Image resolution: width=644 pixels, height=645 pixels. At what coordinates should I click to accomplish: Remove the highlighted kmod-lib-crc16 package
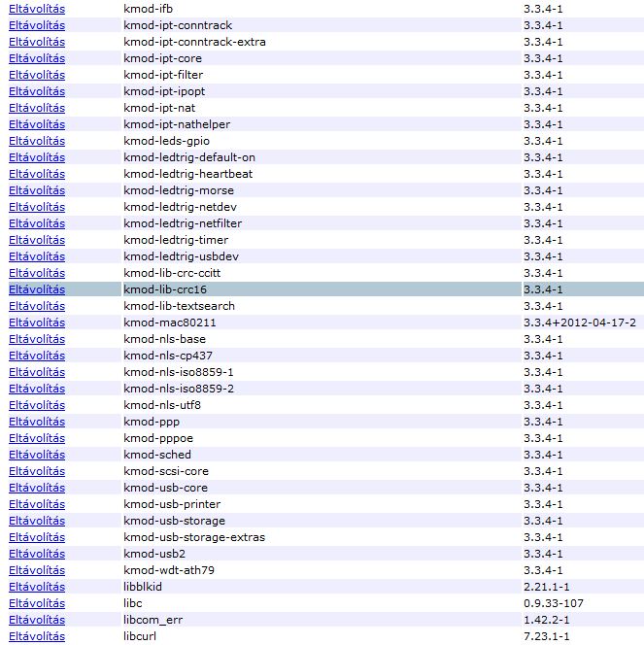pyautogui.click(x=37, y=289)
